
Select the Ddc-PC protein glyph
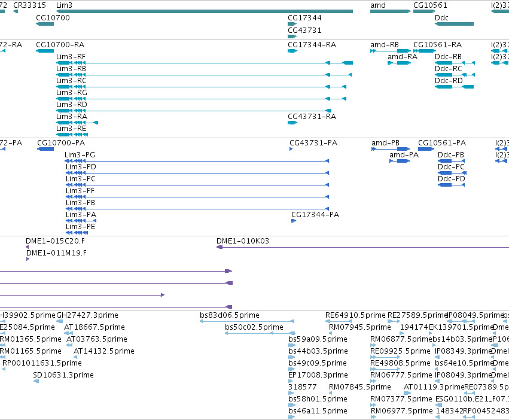tap(452, 173)
